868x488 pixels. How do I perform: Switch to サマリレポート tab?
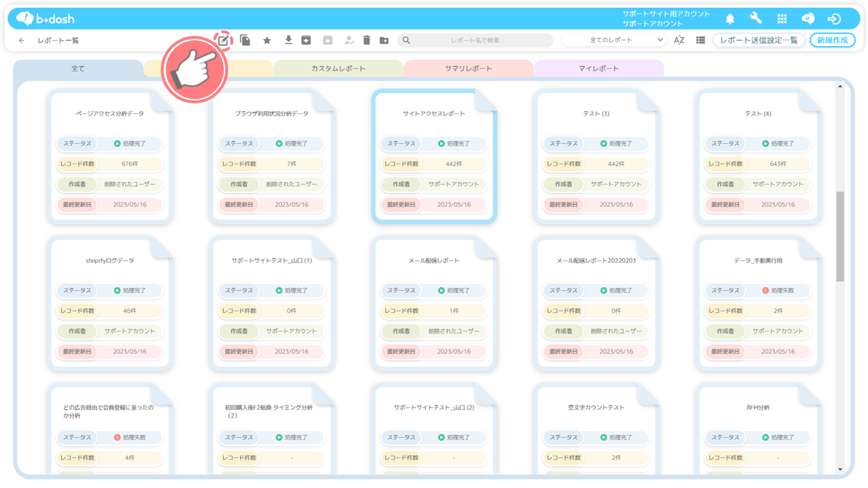point(468,69)
